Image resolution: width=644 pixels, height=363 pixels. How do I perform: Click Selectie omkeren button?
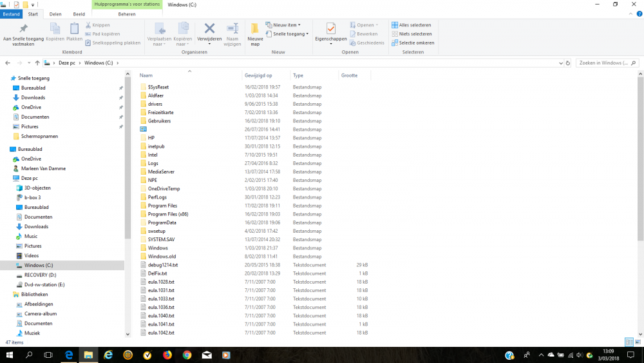point(413,43)
